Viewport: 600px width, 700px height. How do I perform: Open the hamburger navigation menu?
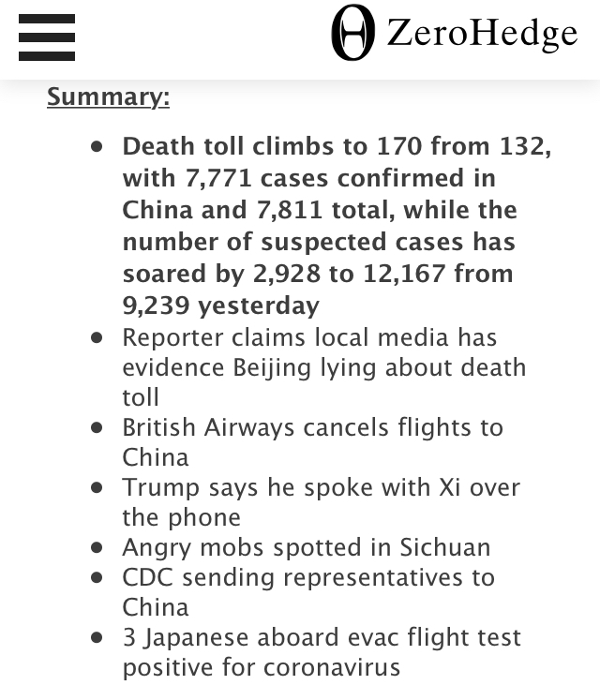pos(46,37)
